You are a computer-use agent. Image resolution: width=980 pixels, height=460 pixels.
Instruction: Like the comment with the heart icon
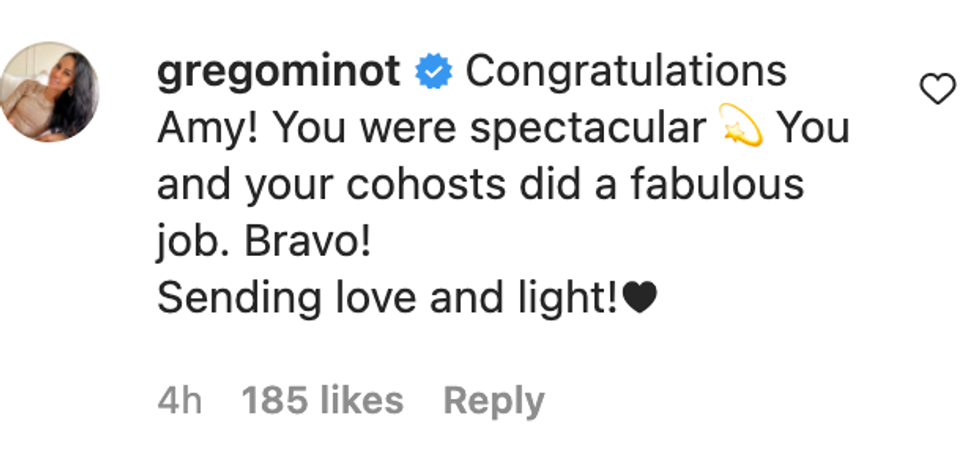937,91
